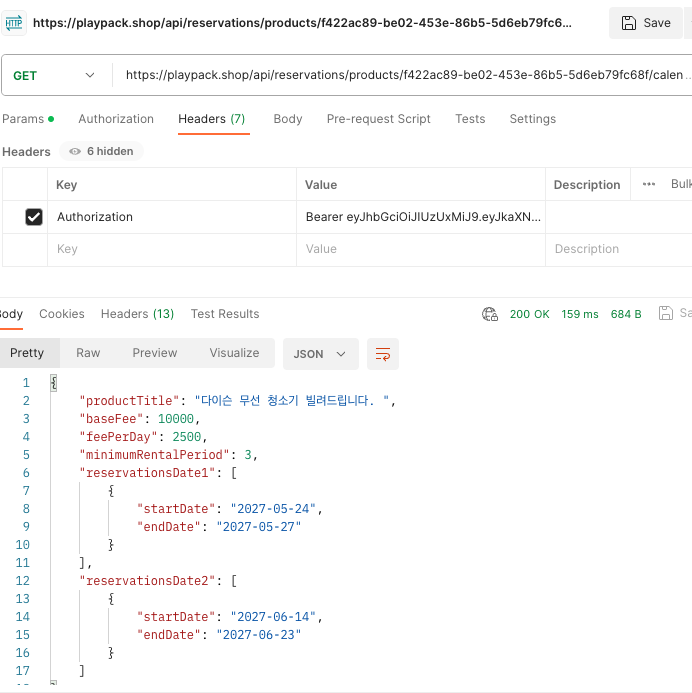
Task: Click the save response disk icon
Action: (x=665, y=313)
